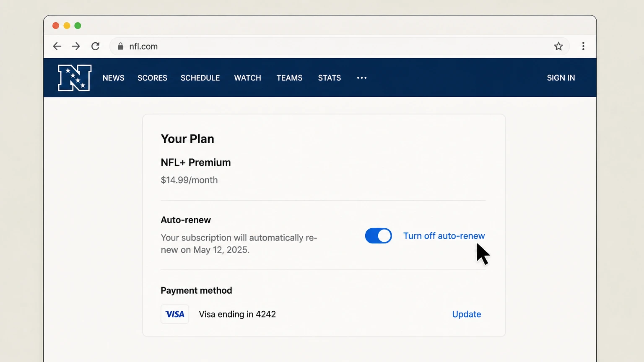Reload the page with the refresh icon
This screenshot has width=644, height=362.
click(96, 46)
